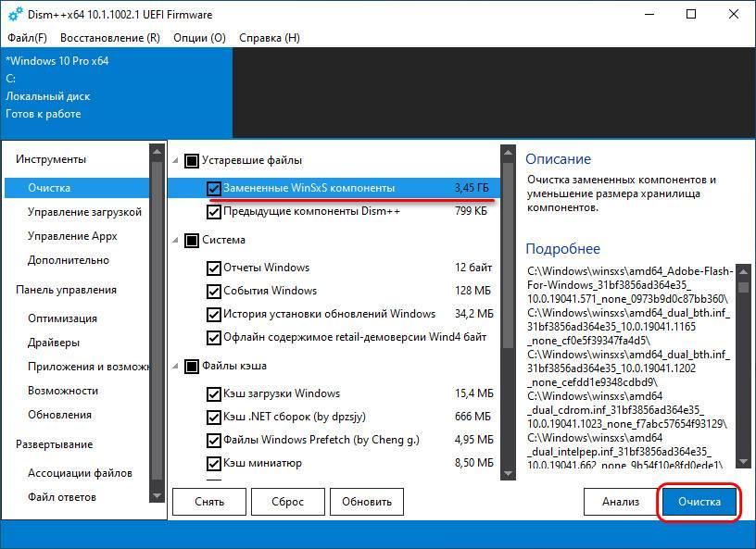The image size is (756, 549).
Task: Open Приложения и возможности in sidebar
Action: (89, 367)
